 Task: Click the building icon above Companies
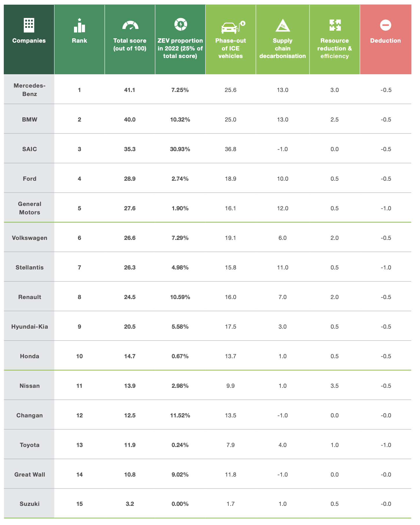click(29, 25)
